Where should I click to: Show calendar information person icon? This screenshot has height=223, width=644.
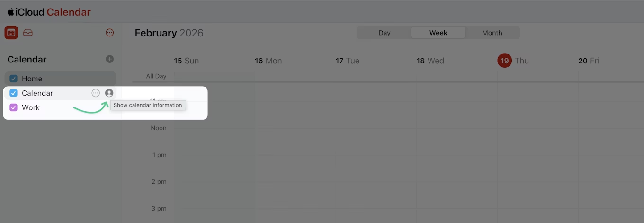click(x=109, y=93)
